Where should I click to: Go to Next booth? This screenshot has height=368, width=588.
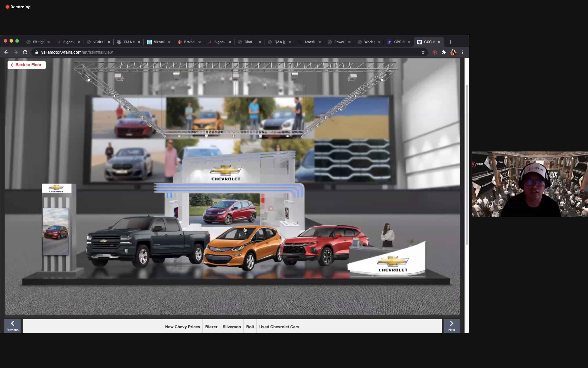tap(451, 326)
